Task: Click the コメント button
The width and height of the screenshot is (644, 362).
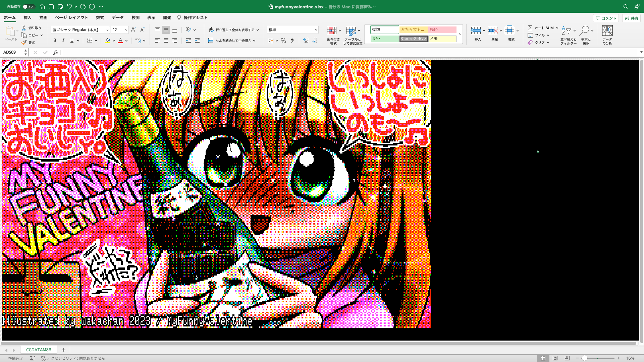Action: pyautogui.click(x=606, y=18)
